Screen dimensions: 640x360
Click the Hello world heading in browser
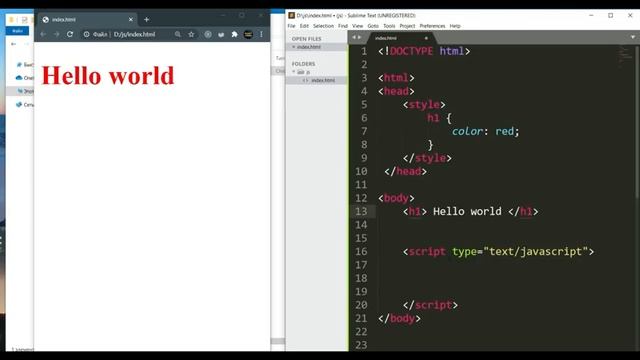click(108, 76)
